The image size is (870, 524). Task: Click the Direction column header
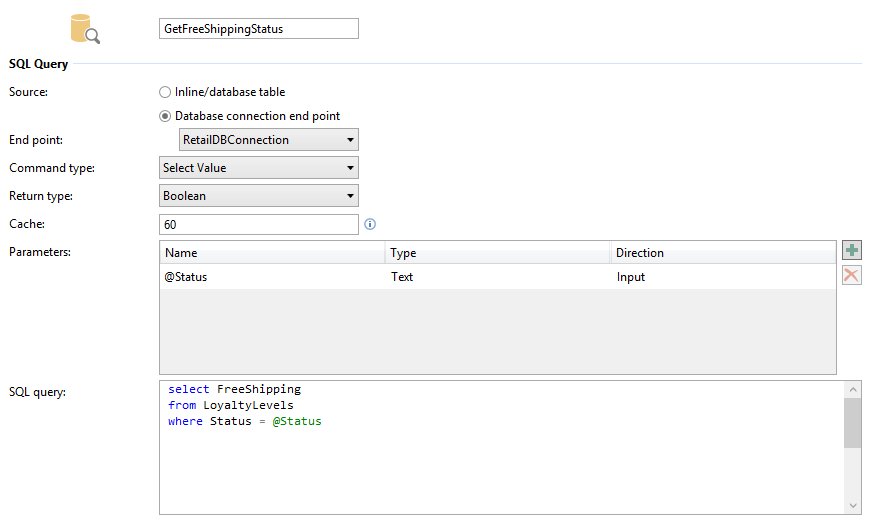pyautogui.click(x=722, y=253)
